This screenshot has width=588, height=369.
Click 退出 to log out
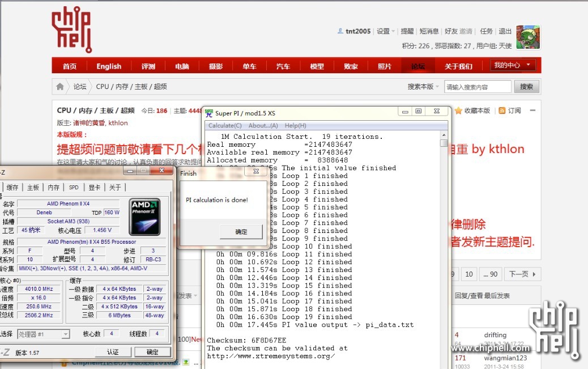tap(505, 31)
